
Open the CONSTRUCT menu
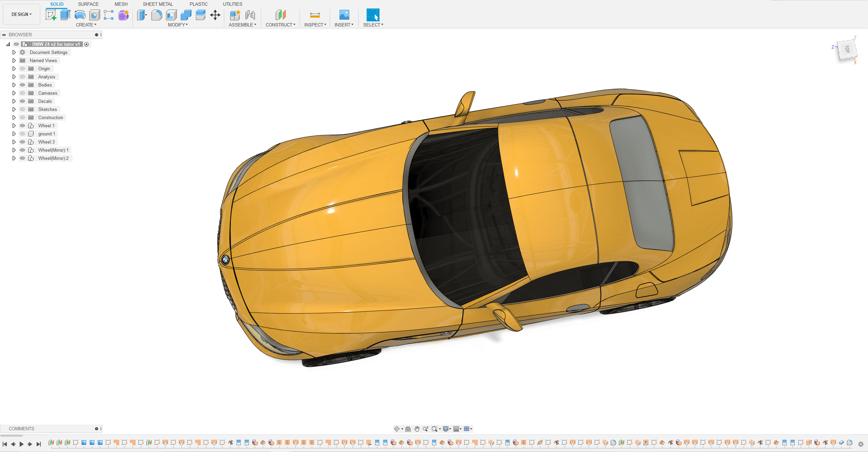pos(280,25)
